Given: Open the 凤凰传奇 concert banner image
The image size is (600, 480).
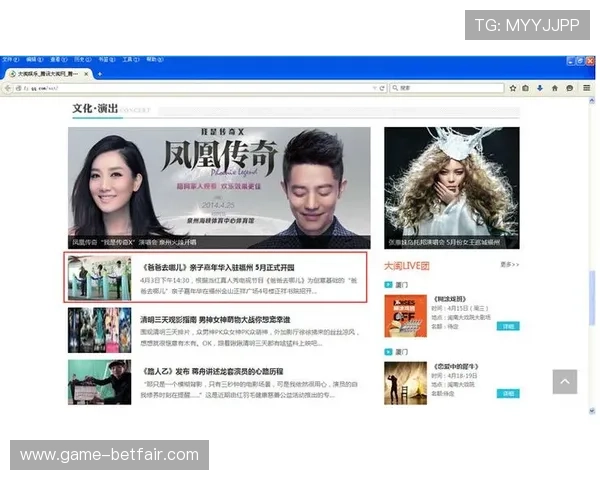Looking at the screenshot, I should pyautogui.click(x=219, y=188).
